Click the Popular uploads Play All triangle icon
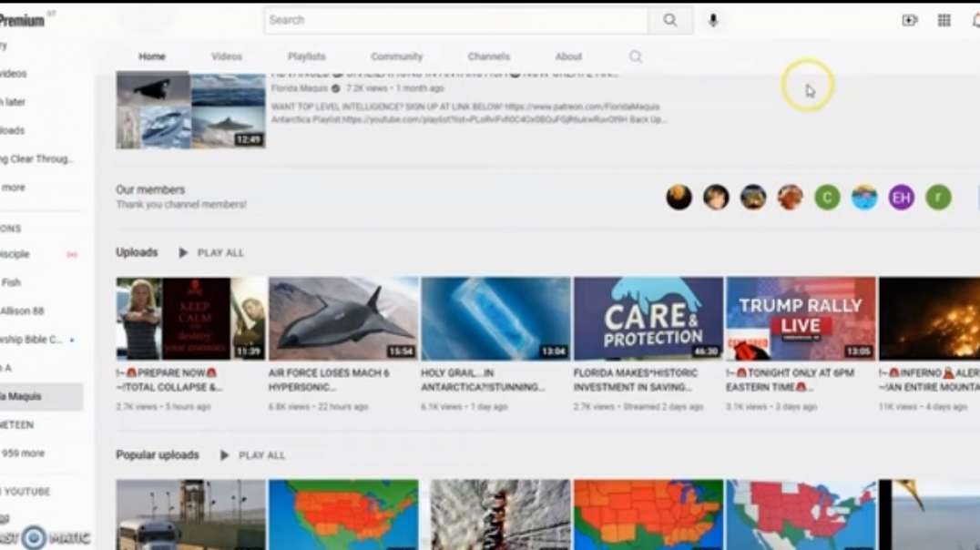The image size is (980, 550). (224, 455)
